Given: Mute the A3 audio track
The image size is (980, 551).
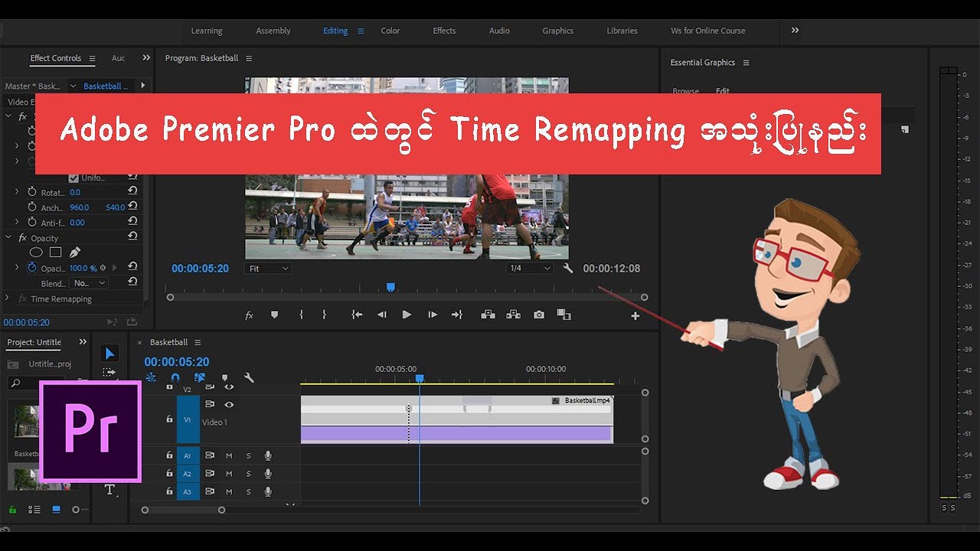Looking at the screenshot, I should 229,492.
